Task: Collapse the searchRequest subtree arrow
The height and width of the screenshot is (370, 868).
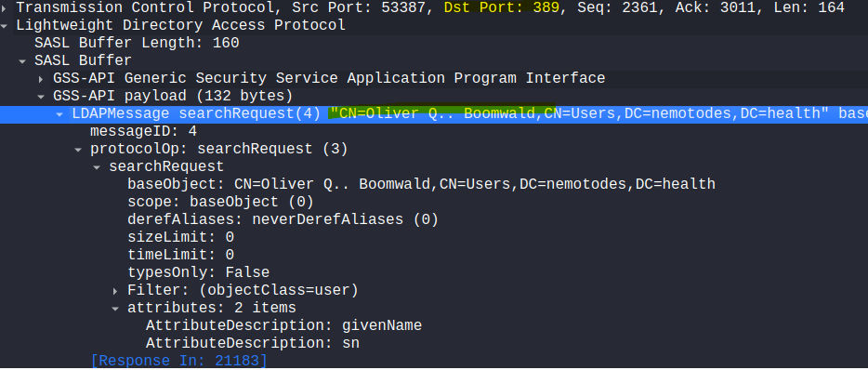Action: coord(97,167)
